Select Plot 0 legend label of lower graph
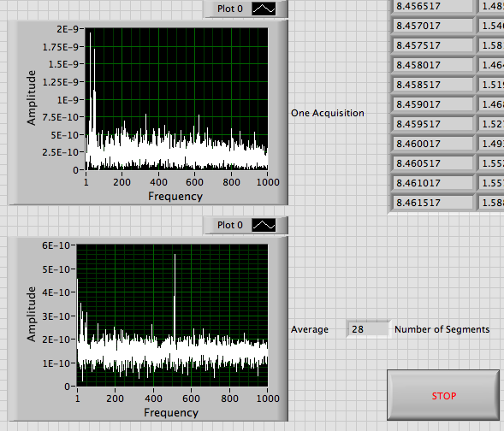Viewport: 504px width, 431px height. pos(230,225)
